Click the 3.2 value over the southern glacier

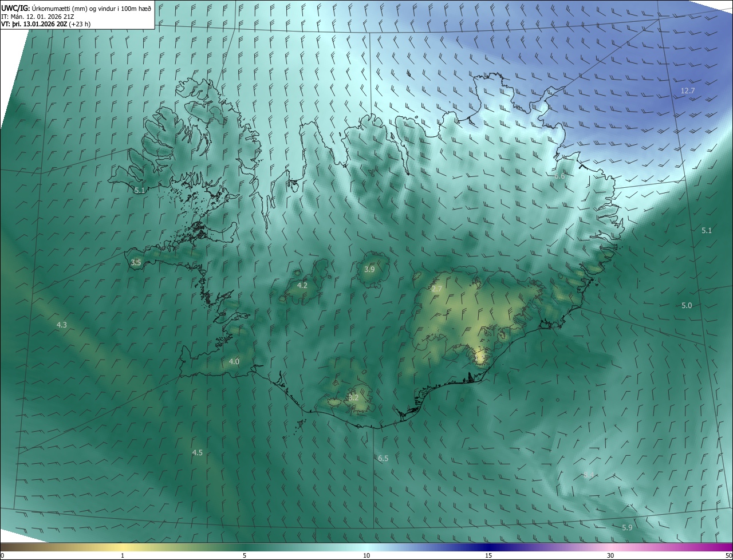(353, 397)
